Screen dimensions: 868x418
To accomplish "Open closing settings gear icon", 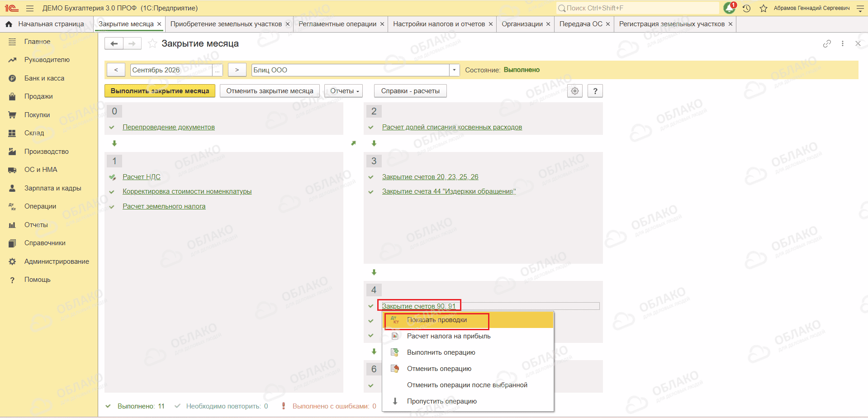I will point(575,91).
